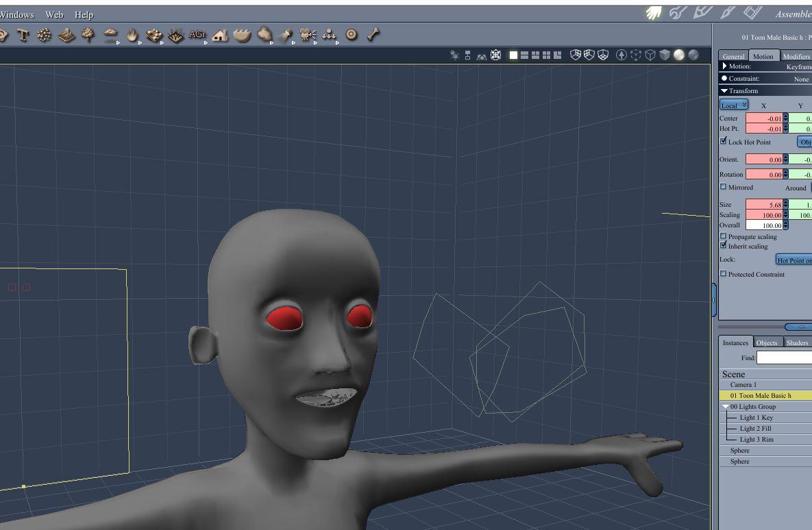Select the forces tool icon
The width and height of the screenshot is (812, 530).
pyautogui.click(x=330, y=35)
